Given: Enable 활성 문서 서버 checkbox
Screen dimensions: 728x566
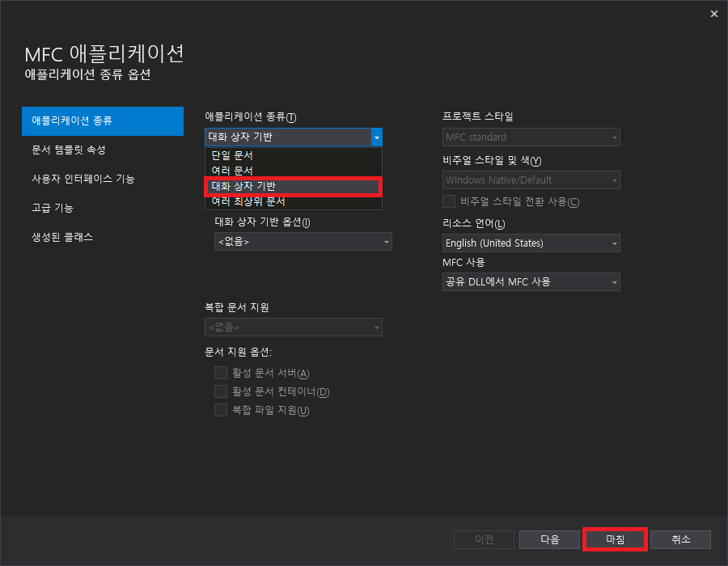Looking at the screenshot, I should coord(221,373).
